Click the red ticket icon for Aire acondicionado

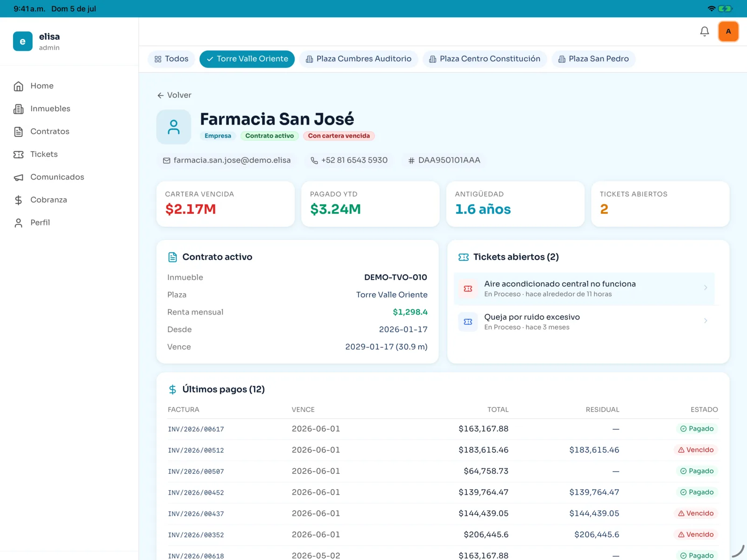[x=468, y=289]
